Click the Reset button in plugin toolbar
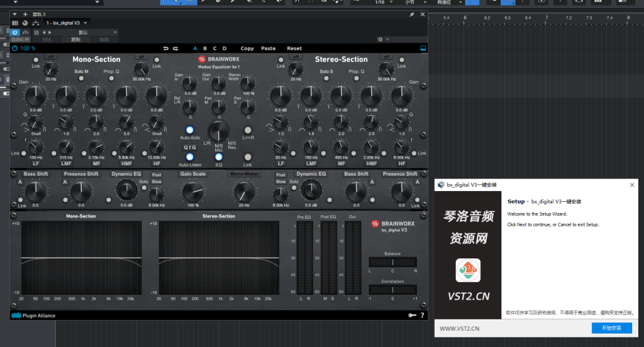Screen dimensions: 644x347 click(294, 48)
